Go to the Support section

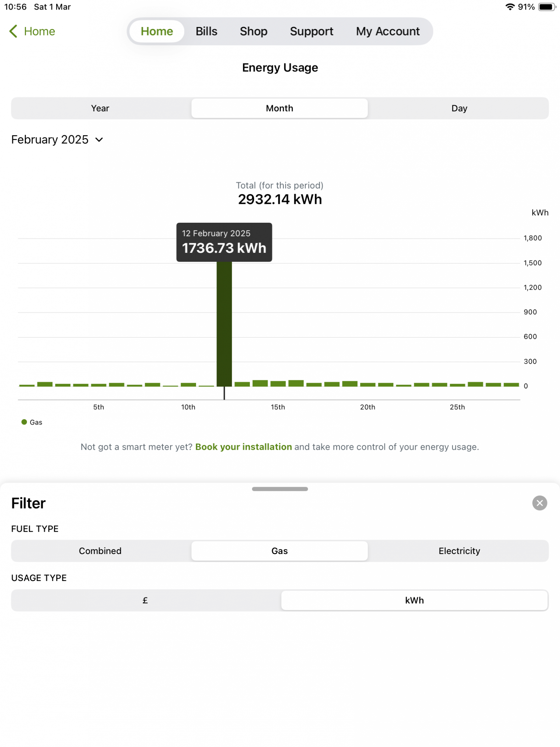(311, 31)
